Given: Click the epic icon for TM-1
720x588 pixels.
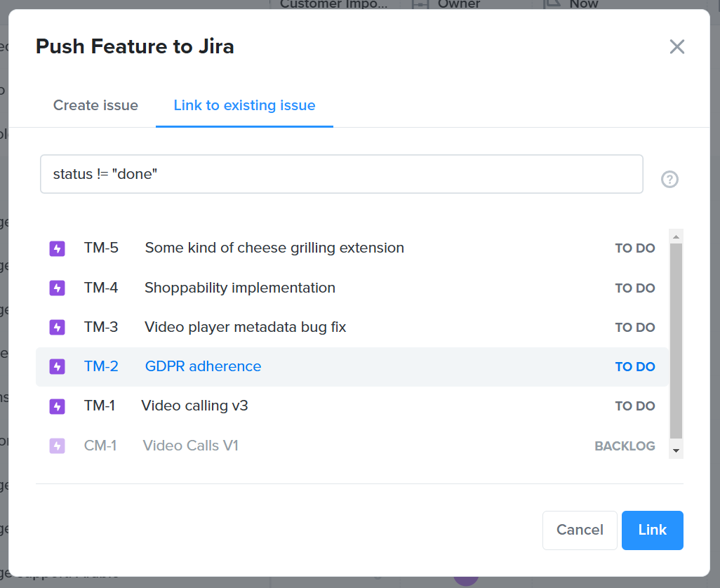Looking at the screenshot, I should click(58, 406).
